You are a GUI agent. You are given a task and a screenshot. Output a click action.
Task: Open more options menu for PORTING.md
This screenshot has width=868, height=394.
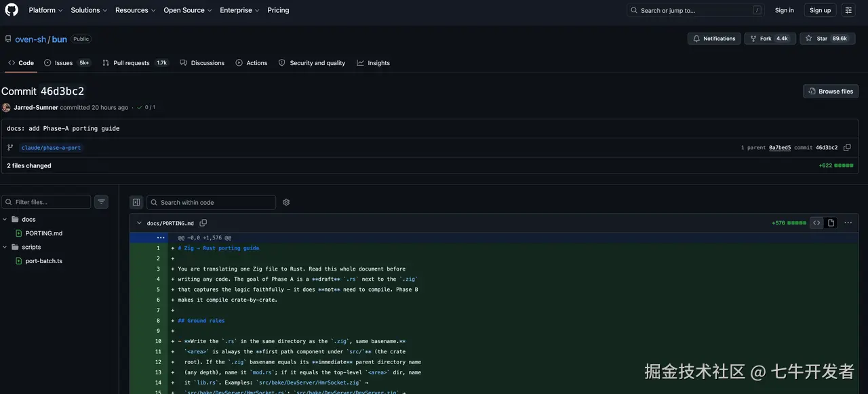click(x=848, y=223)
